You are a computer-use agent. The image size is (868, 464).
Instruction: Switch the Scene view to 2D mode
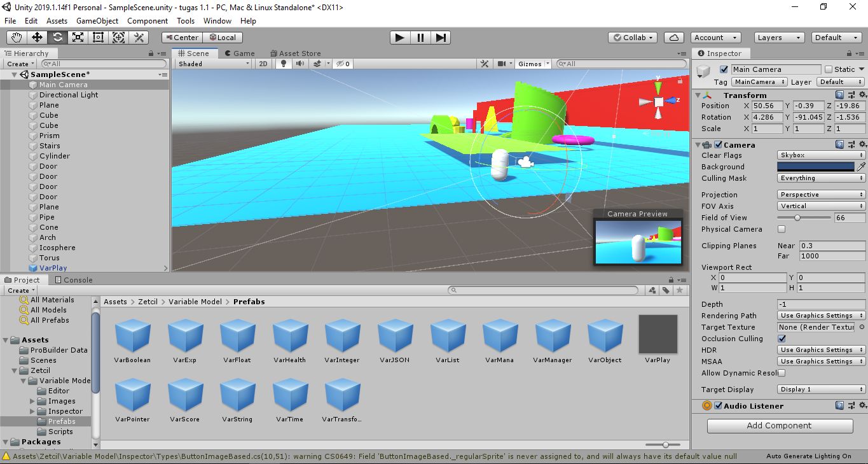click(263, 63)
